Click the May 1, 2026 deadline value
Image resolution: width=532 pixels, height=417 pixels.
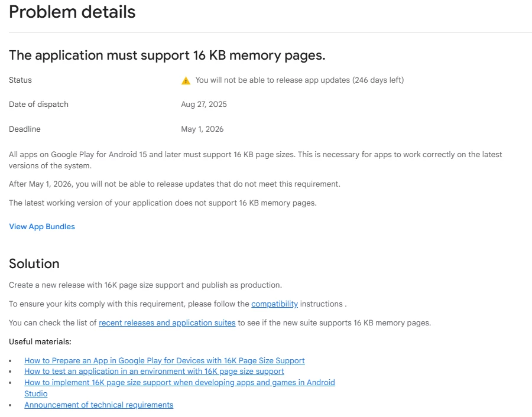[202, 129]
